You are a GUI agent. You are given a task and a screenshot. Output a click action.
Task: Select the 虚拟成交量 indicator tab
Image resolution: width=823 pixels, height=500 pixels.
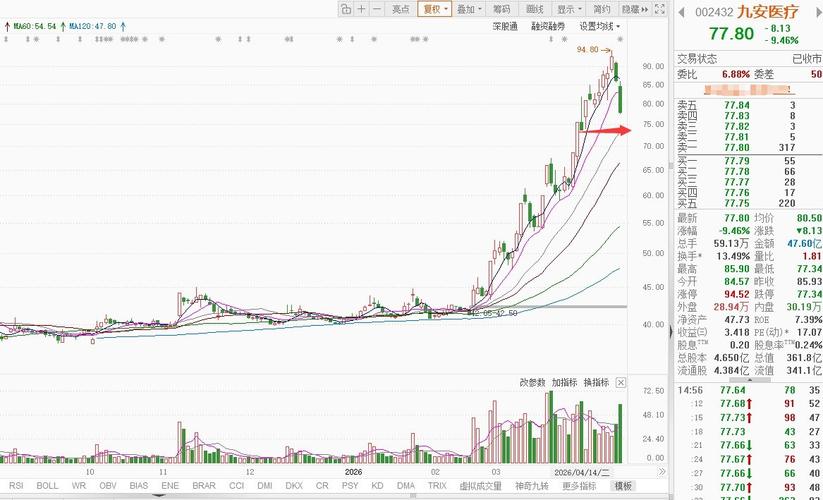[x=480, y=486]
